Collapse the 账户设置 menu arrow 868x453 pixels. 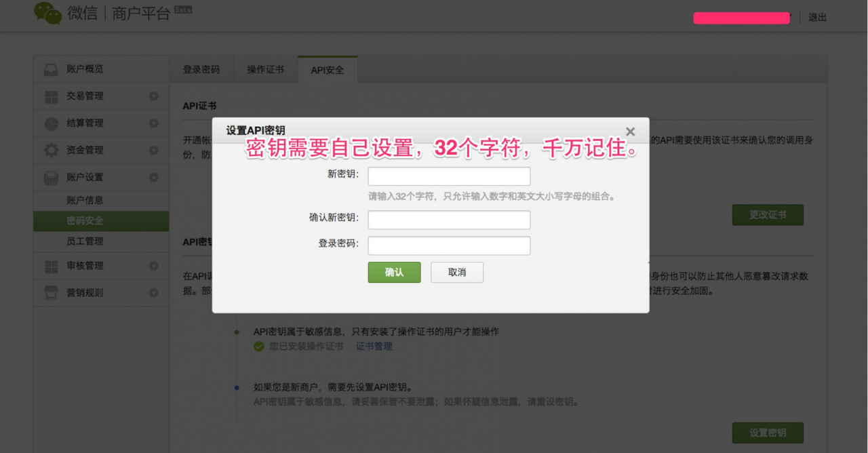coord(154,178)
